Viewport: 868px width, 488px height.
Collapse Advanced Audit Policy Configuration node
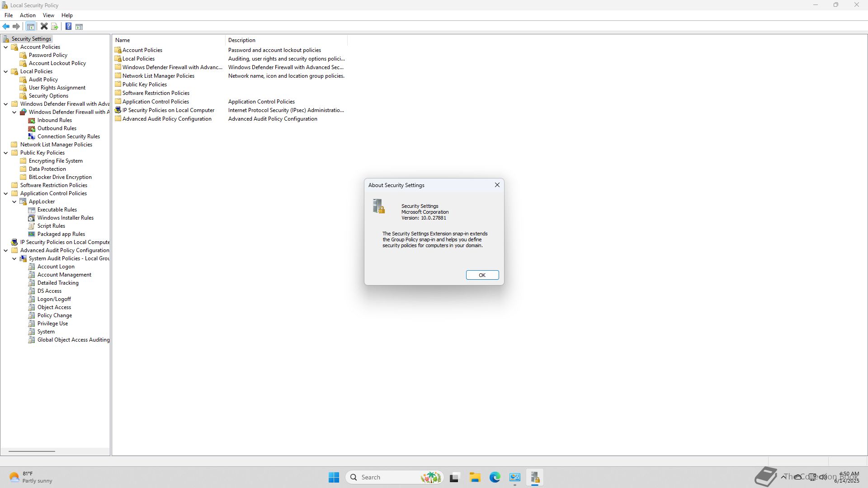[6, 250]
